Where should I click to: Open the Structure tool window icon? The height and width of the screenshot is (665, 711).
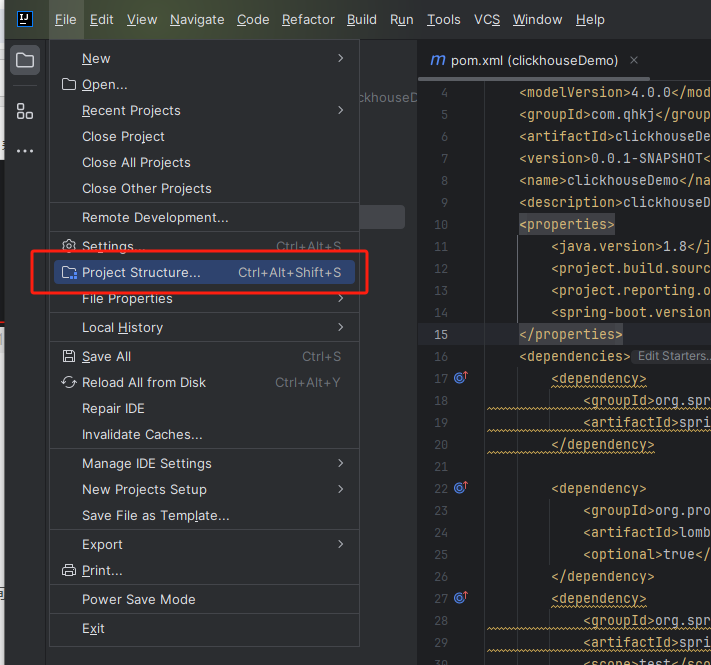tap(24, 111)
